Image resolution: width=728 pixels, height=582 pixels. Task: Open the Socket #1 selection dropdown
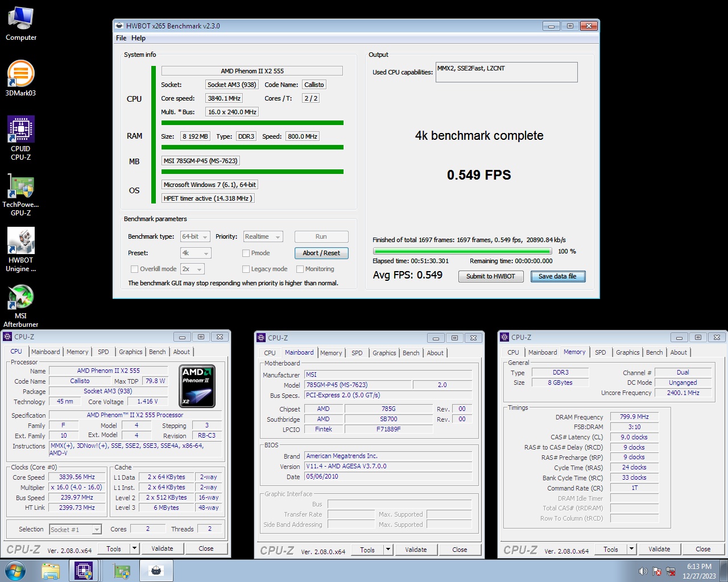tap(76, 530)
